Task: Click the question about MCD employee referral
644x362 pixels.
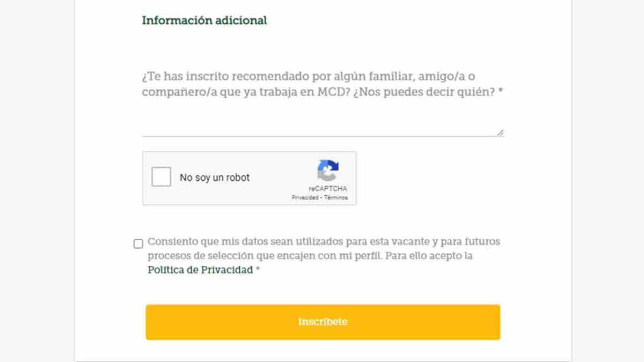Action: 322,83
